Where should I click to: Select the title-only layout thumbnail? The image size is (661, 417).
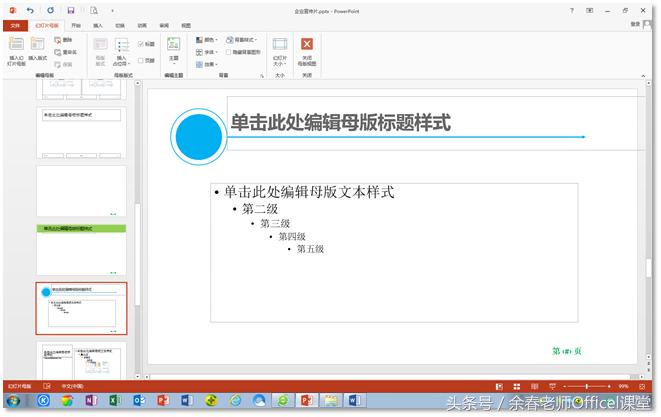(x=81, y=133)
